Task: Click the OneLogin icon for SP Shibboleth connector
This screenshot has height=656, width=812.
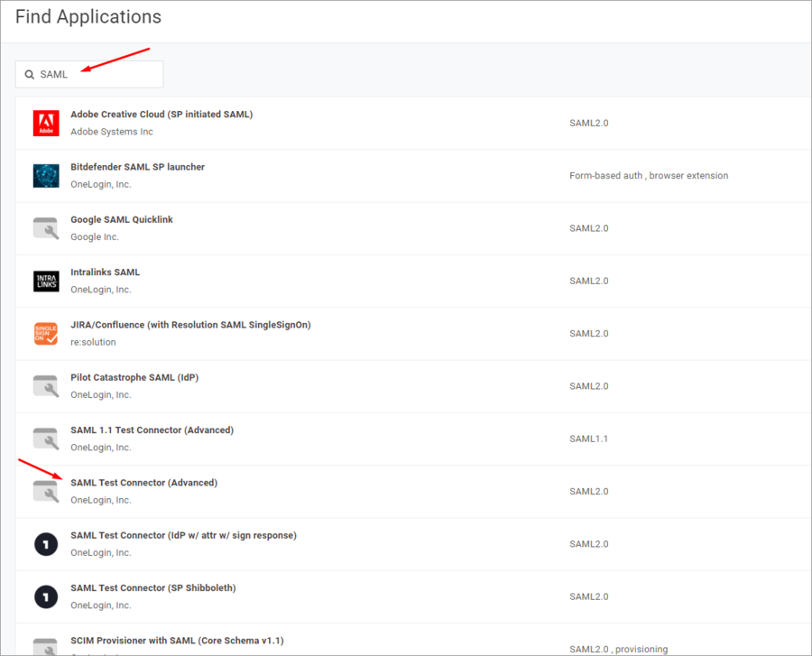Action: 46,596
